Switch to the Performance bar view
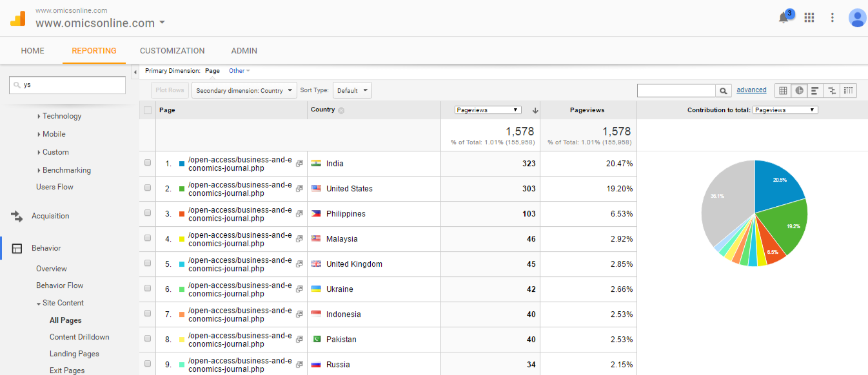Viewport: 868px width, 375px height. (815, 91)
